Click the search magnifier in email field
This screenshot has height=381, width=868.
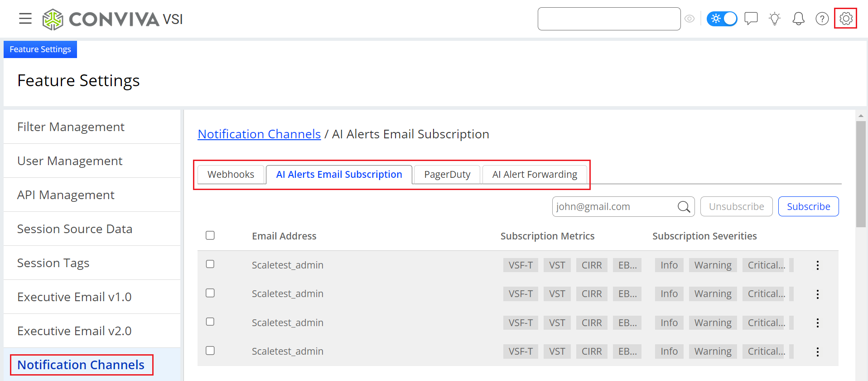[x=684, y=207]
